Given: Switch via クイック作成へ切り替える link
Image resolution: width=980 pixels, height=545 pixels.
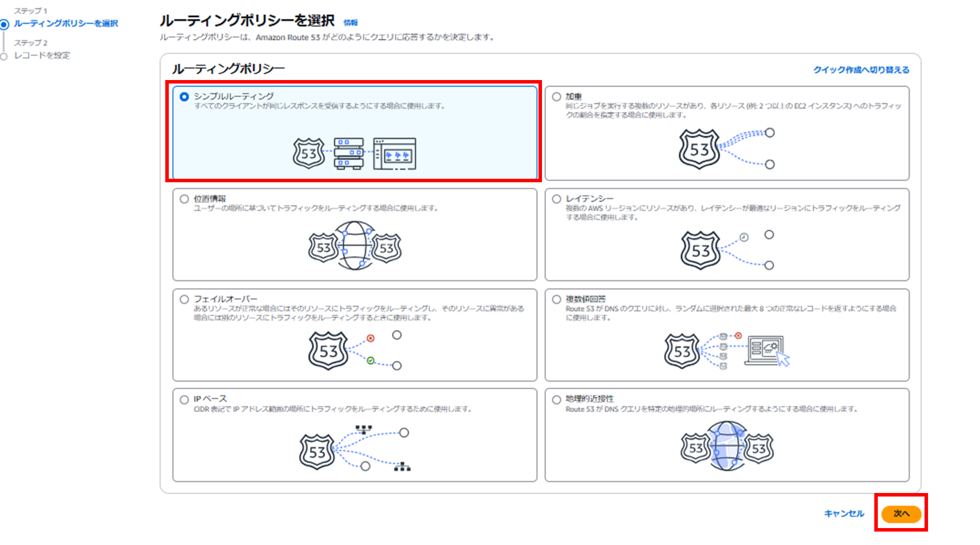Looking at the screenshot, I should [861, 70].
